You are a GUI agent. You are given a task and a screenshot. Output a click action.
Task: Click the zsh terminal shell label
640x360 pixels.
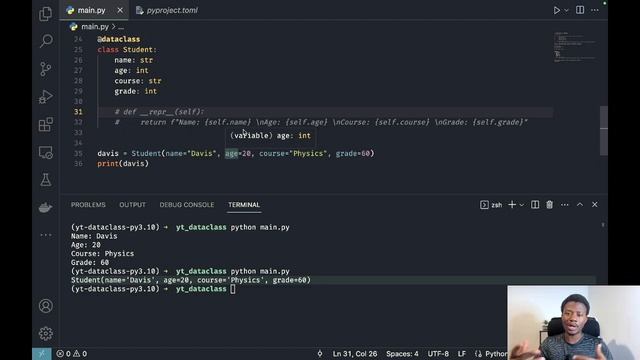point(491,205)
